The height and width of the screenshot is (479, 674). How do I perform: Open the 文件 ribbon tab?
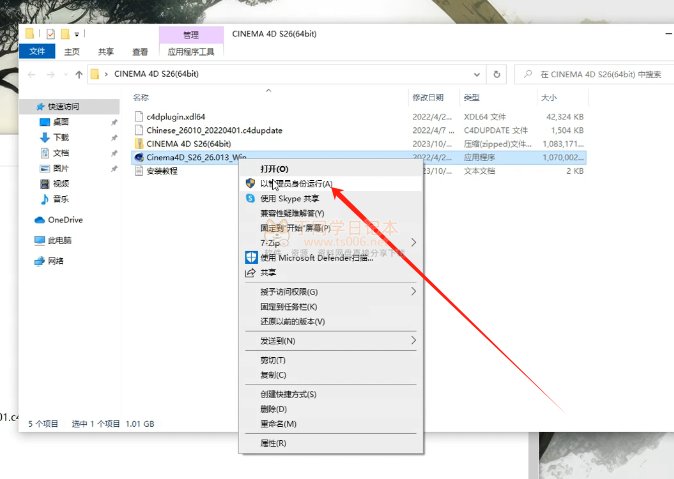pyautogui.click(x=37, y=52)
